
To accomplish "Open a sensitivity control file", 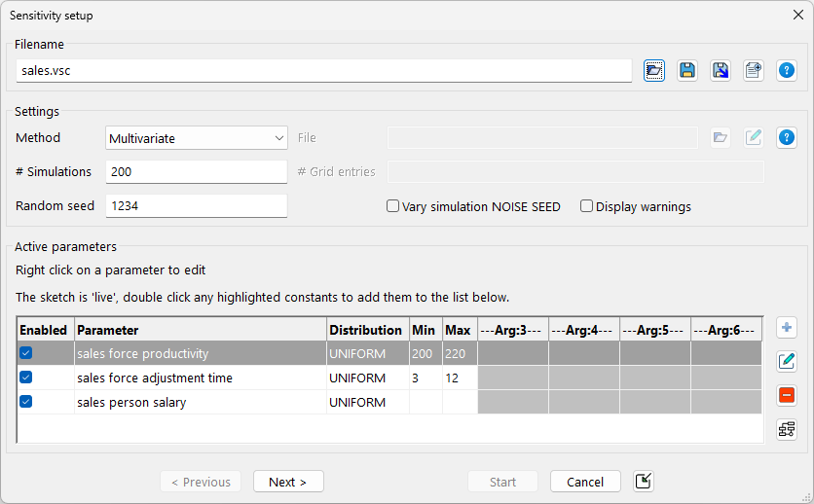I will pyautogui.click(x=654, y=70).
